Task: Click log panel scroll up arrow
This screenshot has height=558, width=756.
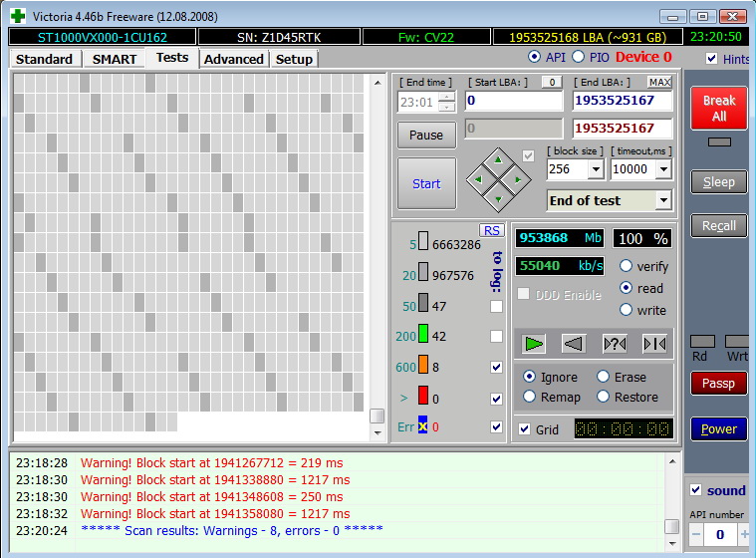Action: click(x=672, y=461)
